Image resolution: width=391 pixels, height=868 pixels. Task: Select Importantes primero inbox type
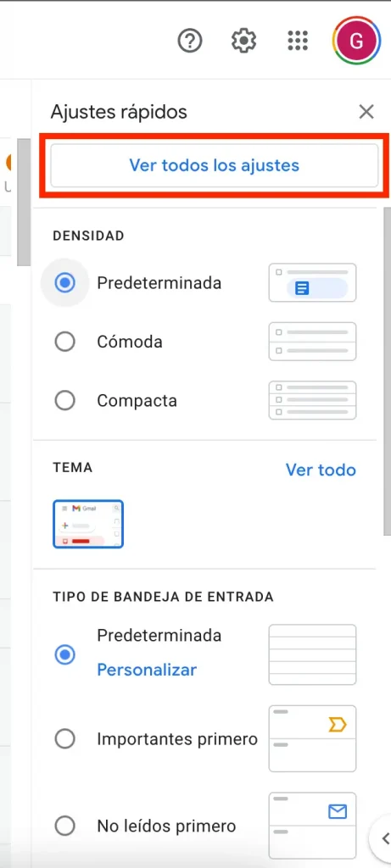click(64, 739)
